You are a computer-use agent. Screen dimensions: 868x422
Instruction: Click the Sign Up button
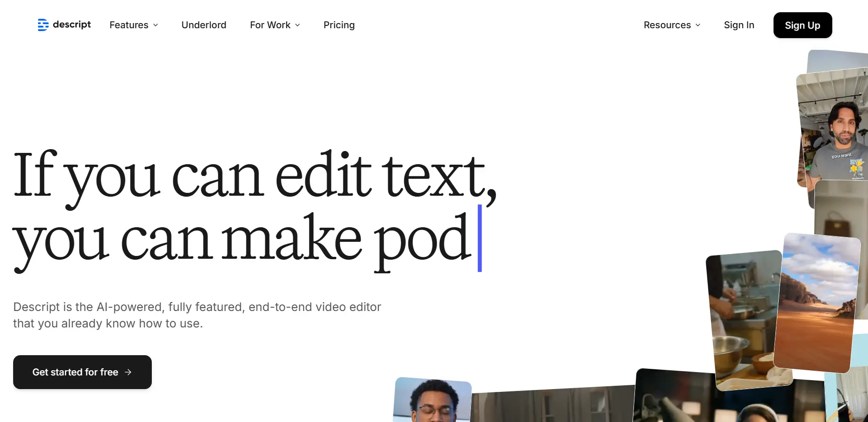(x=803, y=25)
